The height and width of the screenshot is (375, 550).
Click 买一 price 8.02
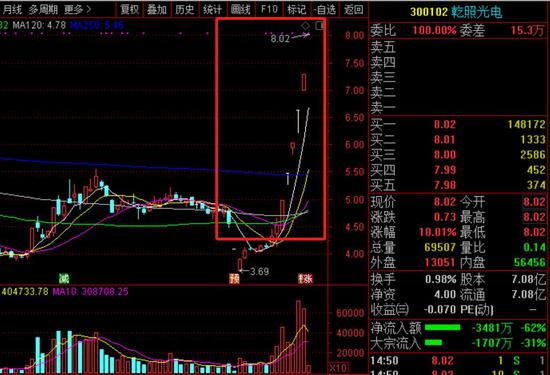pos(445,125)
